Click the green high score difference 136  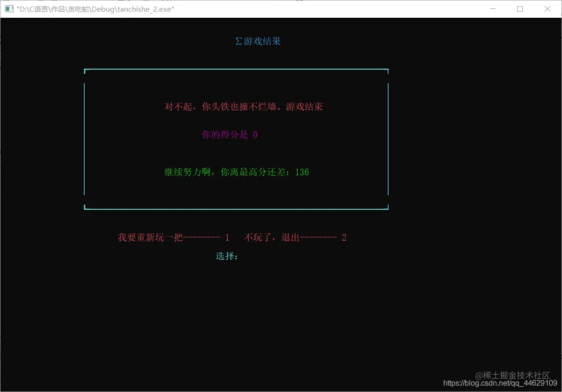click(302, 172)
